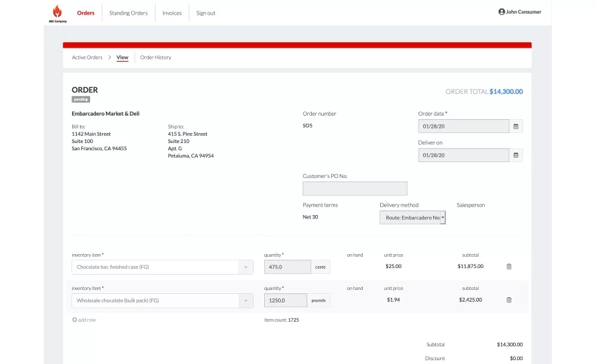Click the Net 30 payment terms
The width and height of the screenshot is (596, 364).
point(310,217)
